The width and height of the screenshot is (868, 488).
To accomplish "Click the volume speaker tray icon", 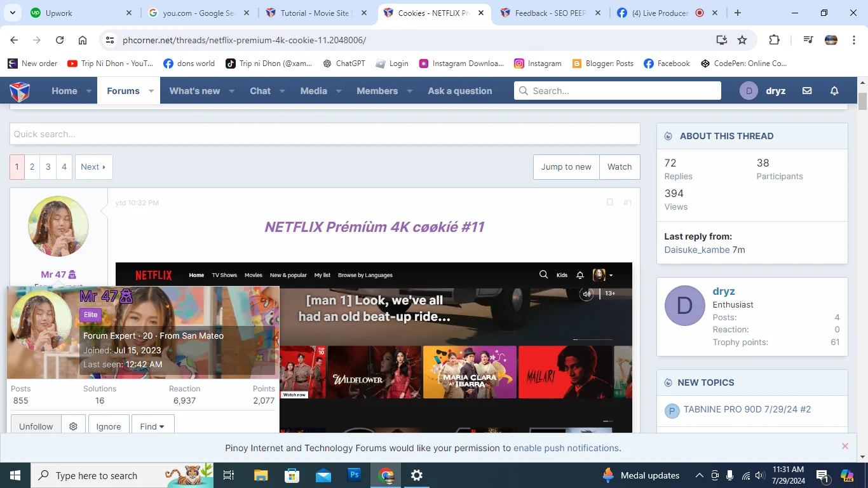I will coord(761,475).
